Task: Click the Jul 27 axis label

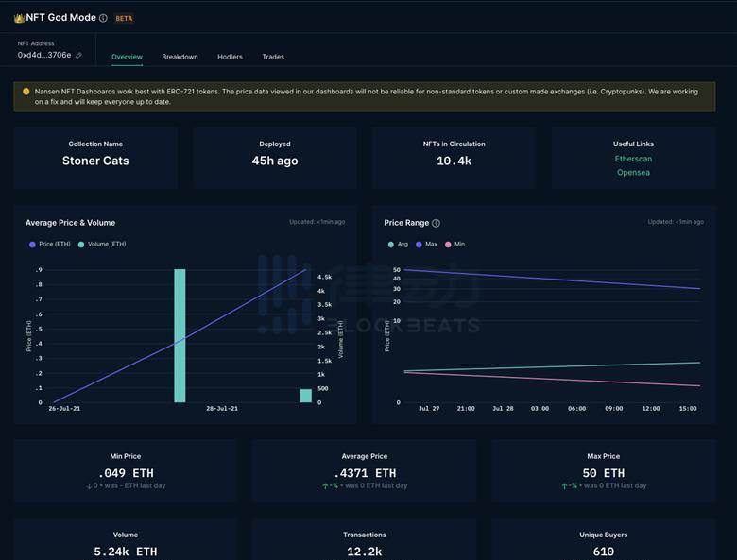Action: 429,409
